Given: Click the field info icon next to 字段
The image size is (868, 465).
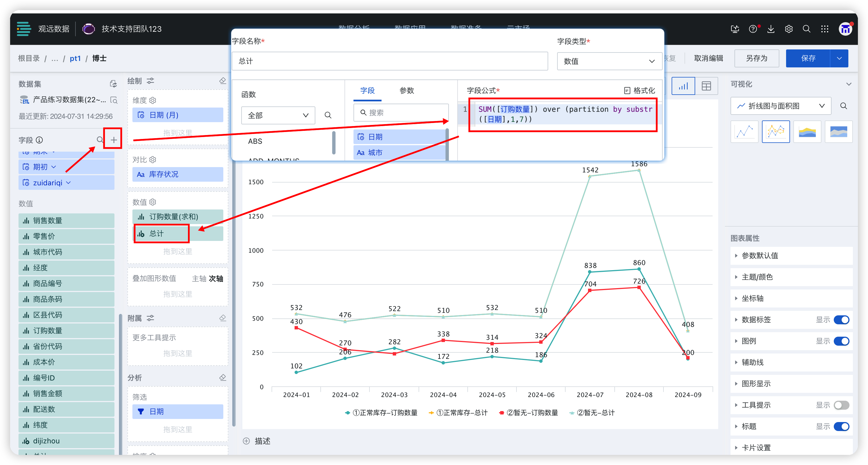Looking at the screenshot, I should (40, 140).
